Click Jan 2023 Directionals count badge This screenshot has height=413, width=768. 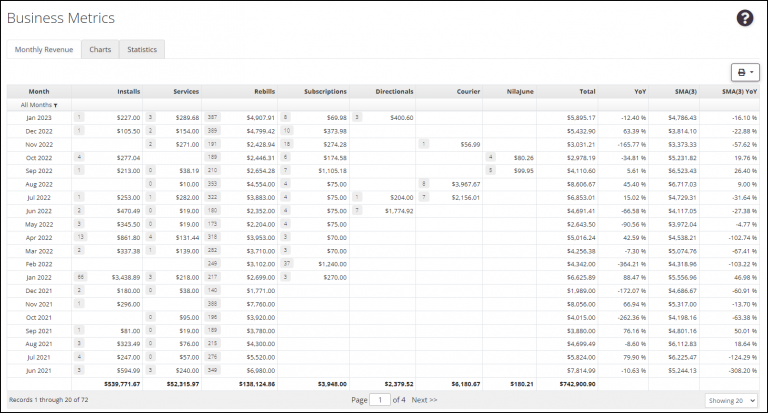(356, 117)
